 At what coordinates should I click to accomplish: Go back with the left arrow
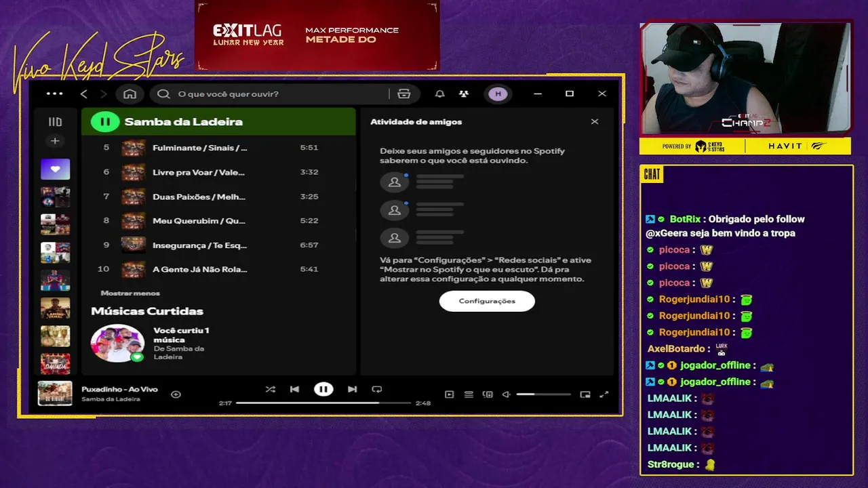84,94
